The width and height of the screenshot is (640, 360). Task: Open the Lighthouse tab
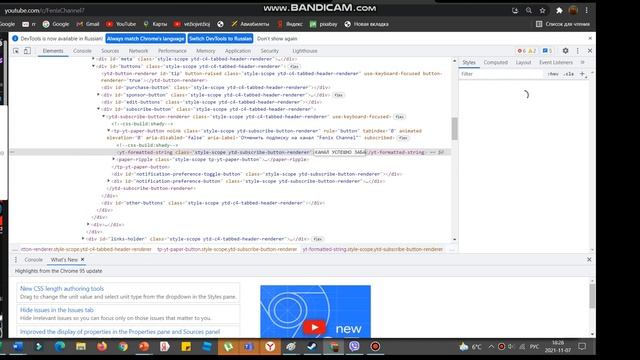(304, 51)
